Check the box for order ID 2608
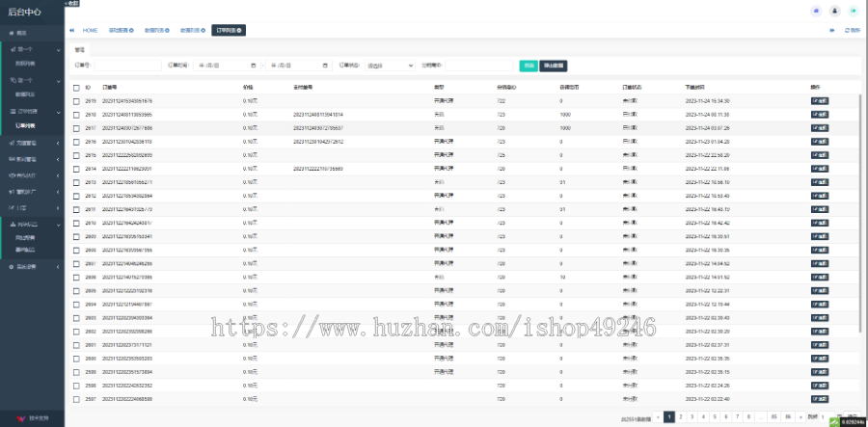The image size is (868, 427). 76,250
